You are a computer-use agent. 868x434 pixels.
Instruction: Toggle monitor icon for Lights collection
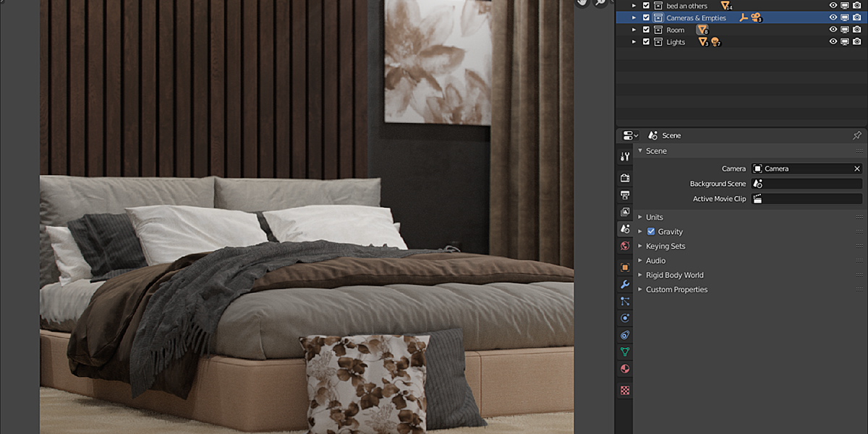click(x=845, y=42)
